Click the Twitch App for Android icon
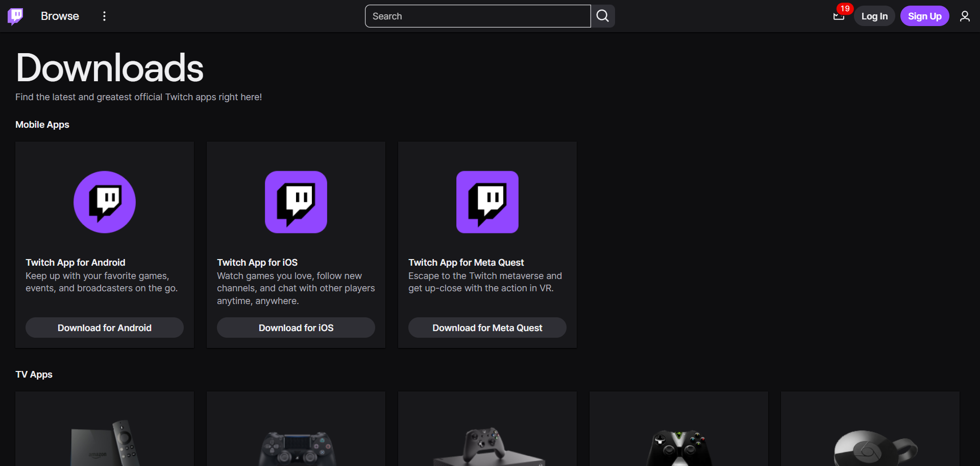The width and height of the screenshot is (980, 466). (104, 201)
